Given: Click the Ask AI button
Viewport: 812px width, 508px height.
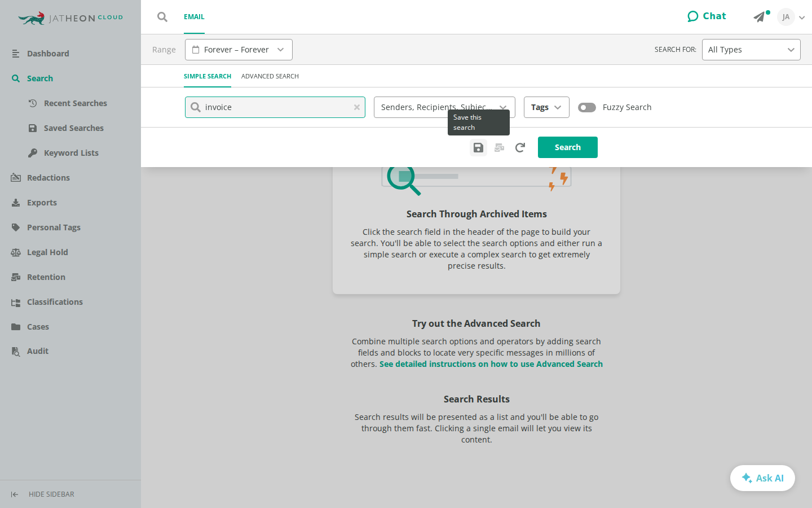Looking at the screenshot, I should pos(762,478).
